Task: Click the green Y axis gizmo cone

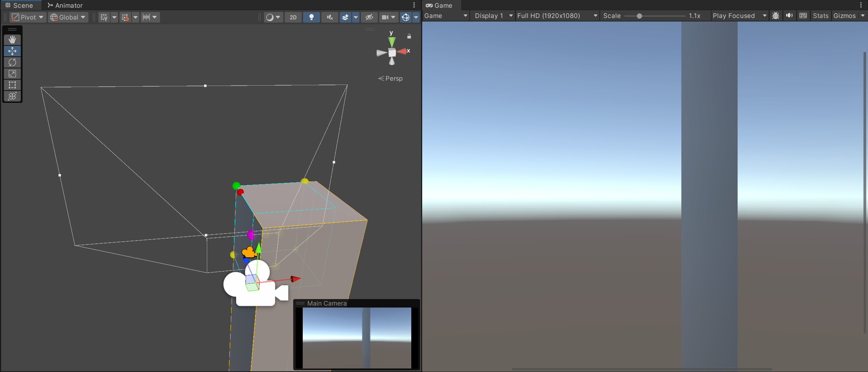Action: point(392,42)
